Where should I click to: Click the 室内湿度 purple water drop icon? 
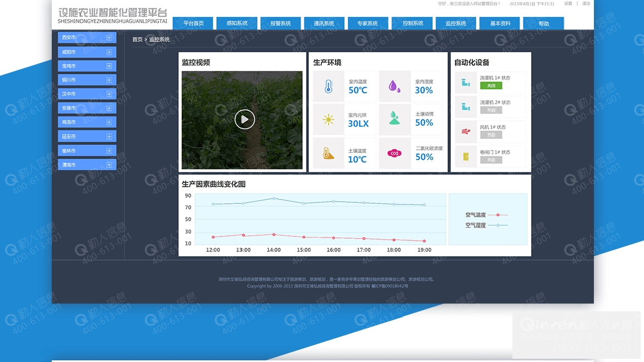pyautogui.click(x=394, y=87)
